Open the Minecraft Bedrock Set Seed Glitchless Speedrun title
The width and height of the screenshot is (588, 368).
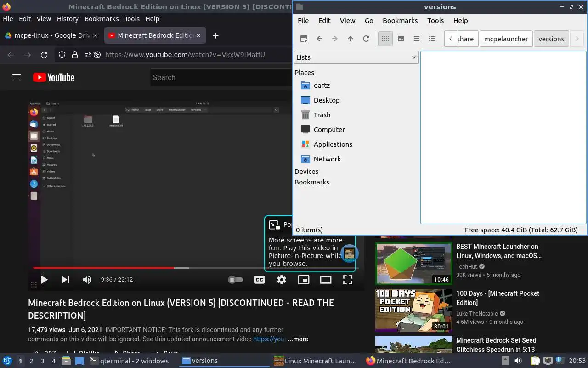pyautogui.click(x=496, y=345)
